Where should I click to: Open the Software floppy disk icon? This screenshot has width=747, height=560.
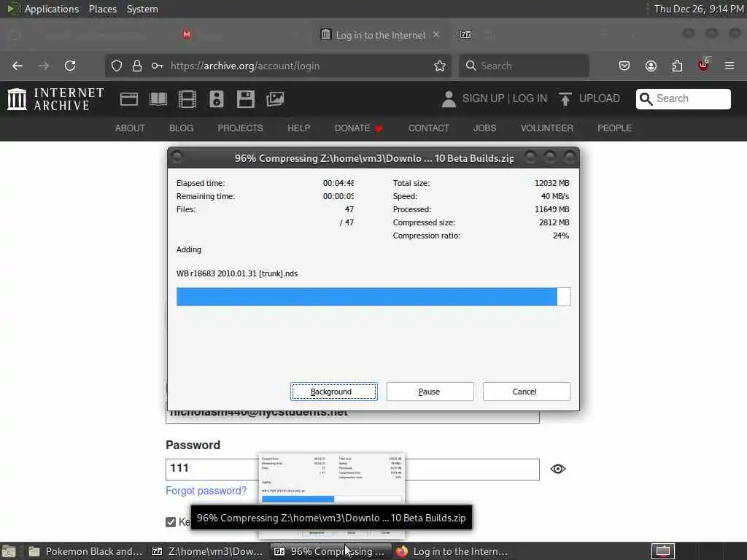pos(246,99)
